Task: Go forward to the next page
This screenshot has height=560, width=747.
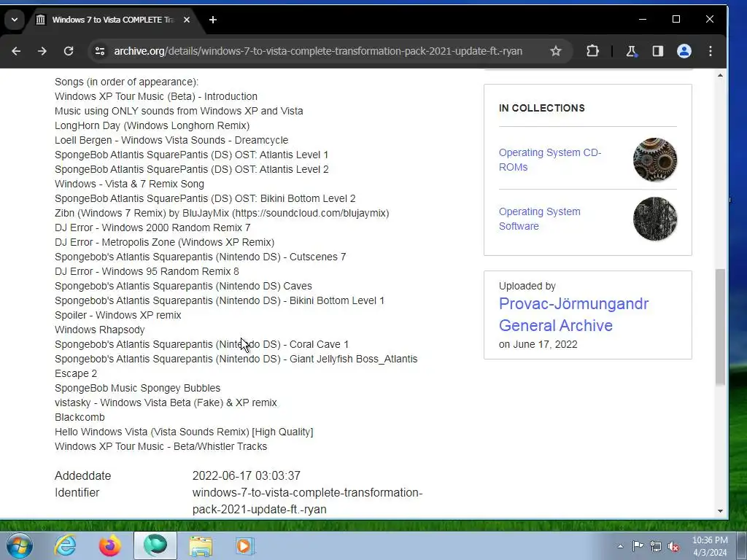Action: click(42, 51)
